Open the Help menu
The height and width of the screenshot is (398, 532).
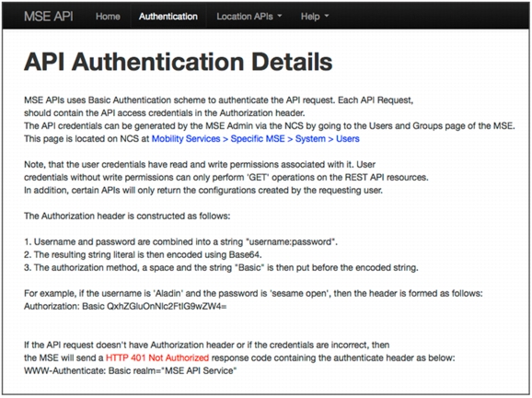tap(315, 17)
